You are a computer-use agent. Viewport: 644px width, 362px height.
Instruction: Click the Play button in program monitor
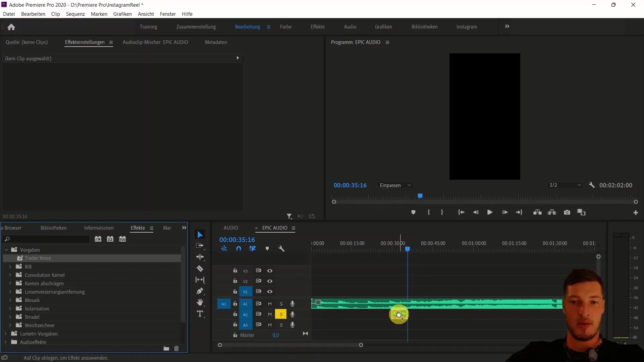click(490, 212)
